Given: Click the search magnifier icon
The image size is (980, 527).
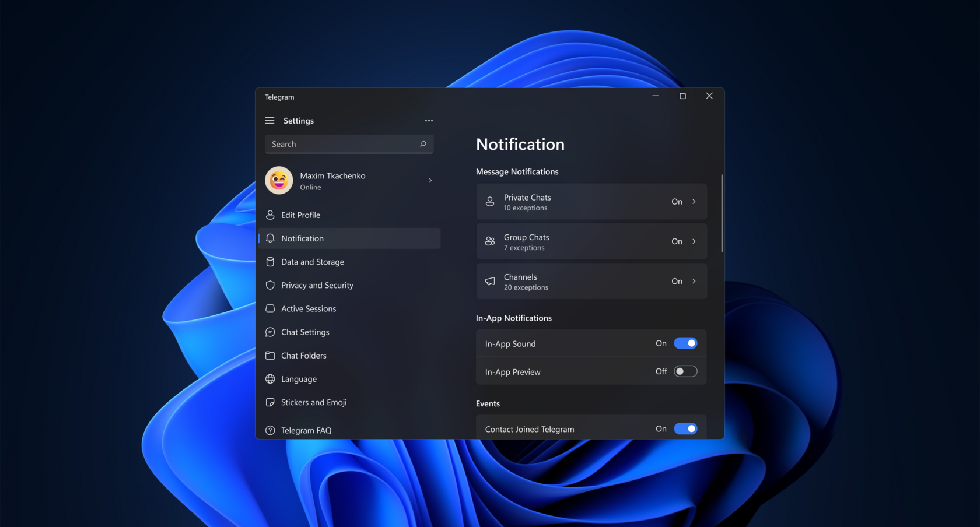Looking at the screenshot, I should tap(423, 144).
